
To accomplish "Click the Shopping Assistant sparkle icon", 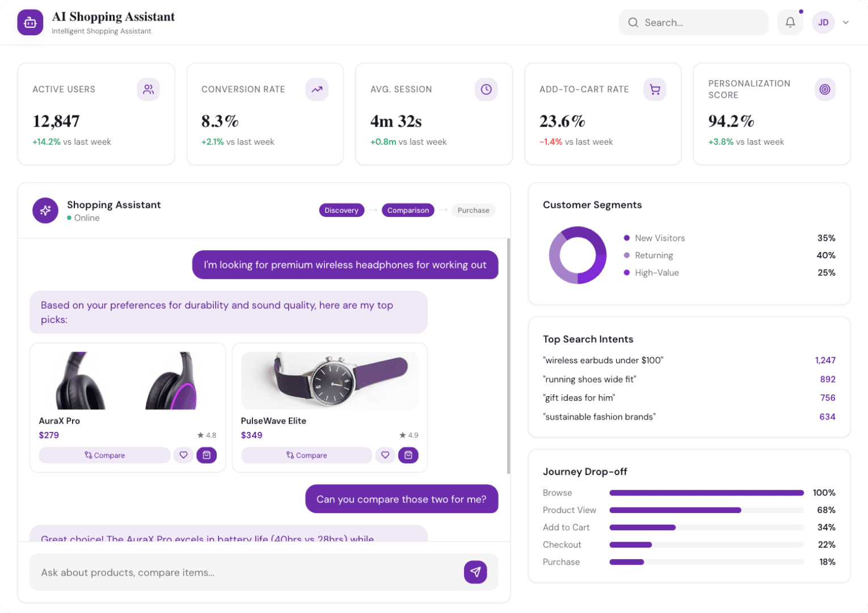I will (45, 210).
